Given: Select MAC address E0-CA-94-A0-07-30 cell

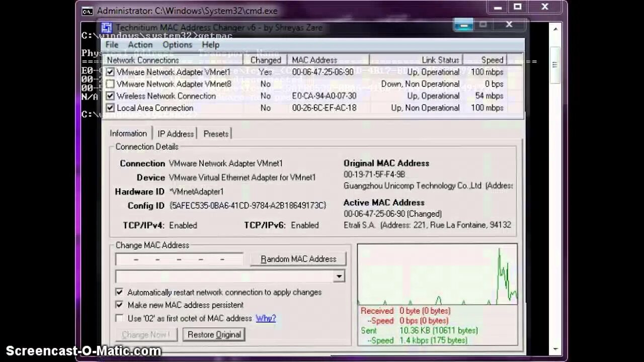Looking at the screenshot, I should pos(324,96).
